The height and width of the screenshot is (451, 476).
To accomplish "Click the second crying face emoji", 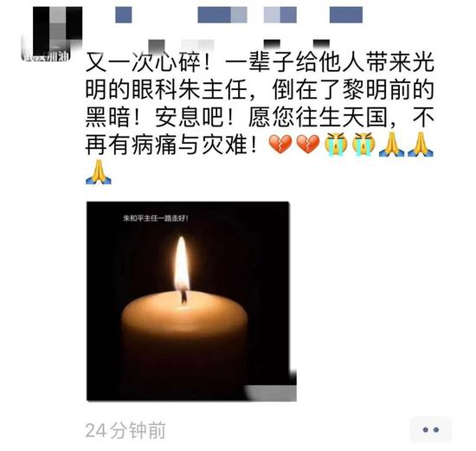I will pyautogui.click(x=363, y=144).
